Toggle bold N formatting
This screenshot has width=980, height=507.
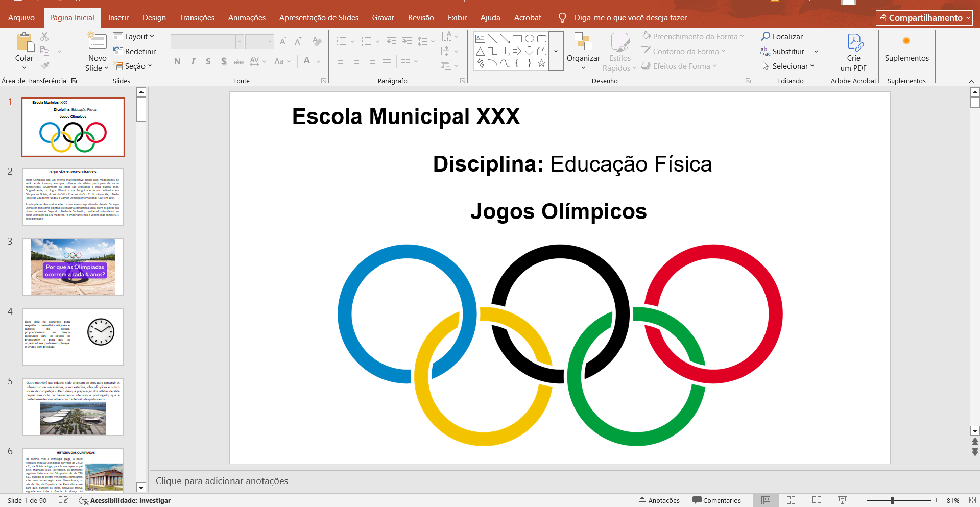pyautogui.click(x=177, y=61)
